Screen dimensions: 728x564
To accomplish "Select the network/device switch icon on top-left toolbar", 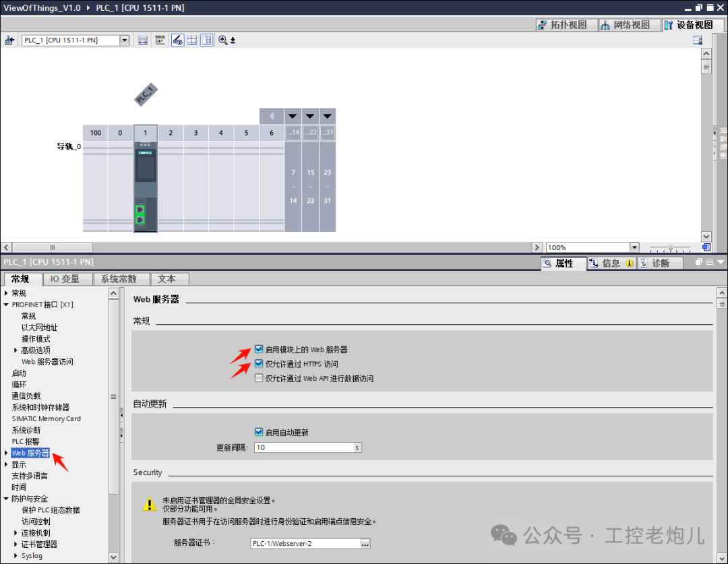I will [9, 40].
